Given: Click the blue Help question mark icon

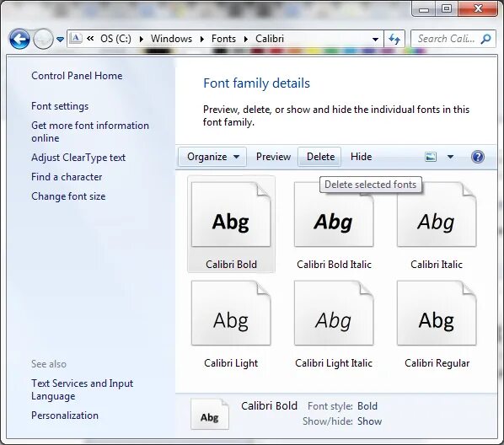Looking at the screenshot, I should [x=477, y=157].
